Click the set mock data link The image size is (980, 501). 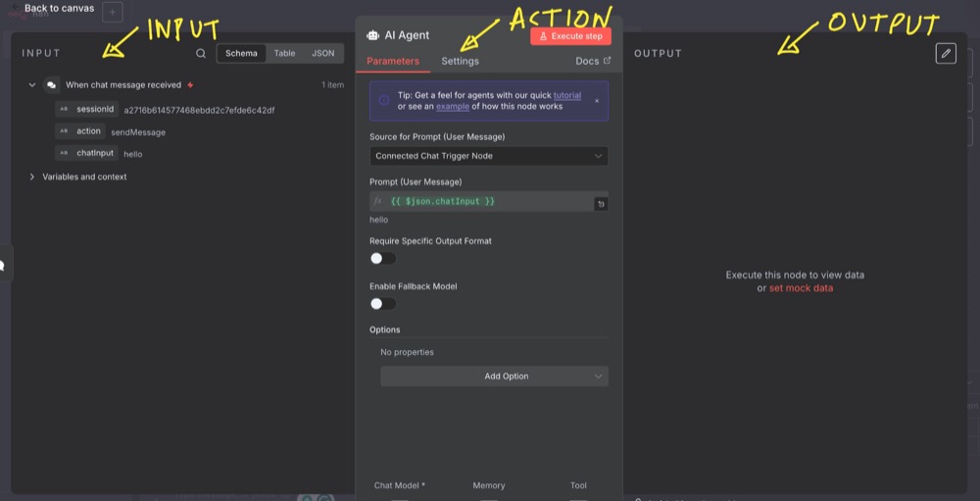(801, 288)
